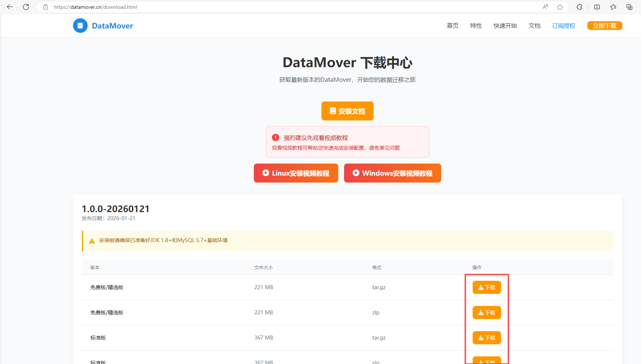Click the read aloud icon
641x364 pixels.
click(545, 7)
